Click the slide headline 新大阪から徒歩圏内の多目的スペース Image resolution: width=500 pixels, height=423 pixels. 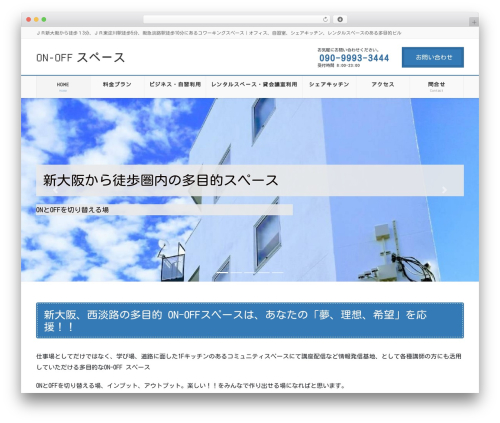(x=160, y=180)
